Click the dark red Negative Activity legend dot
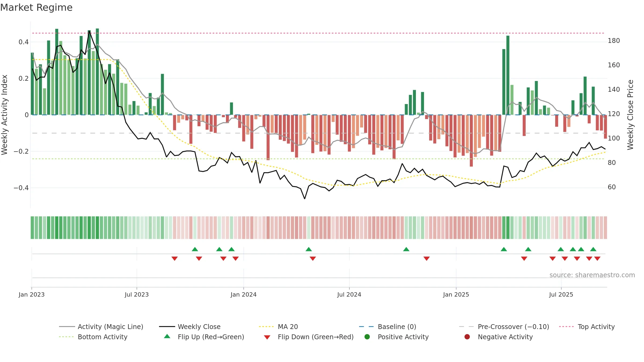Image resolution: width=644 pixels, height=362 pixels. pyautogui.click(x=467, y=337)
